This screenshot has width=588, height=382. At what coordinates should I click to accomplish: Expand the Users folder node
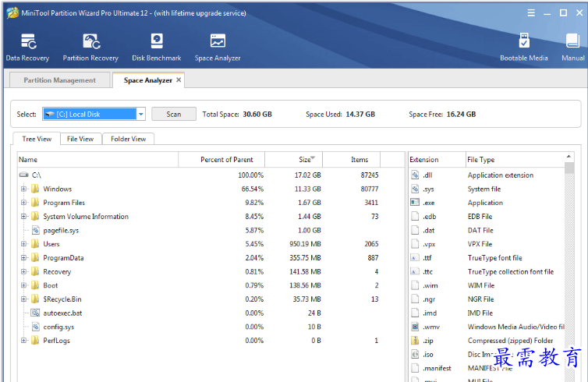pyautogui.click(x=23, y=244)
